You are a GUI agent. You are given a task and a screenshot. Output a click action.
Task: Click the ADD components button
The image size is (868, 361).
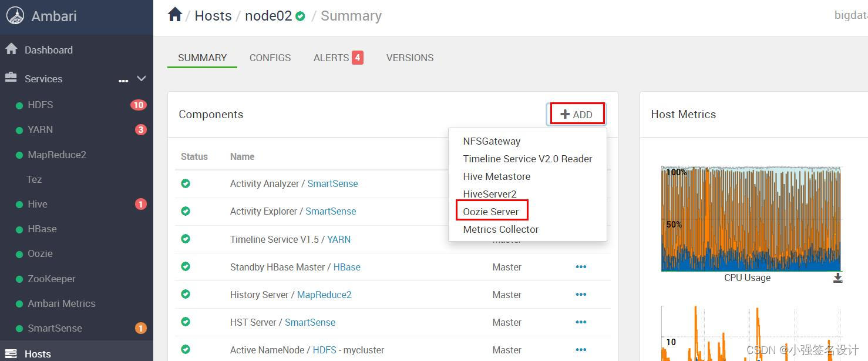(x=577, y=114)
